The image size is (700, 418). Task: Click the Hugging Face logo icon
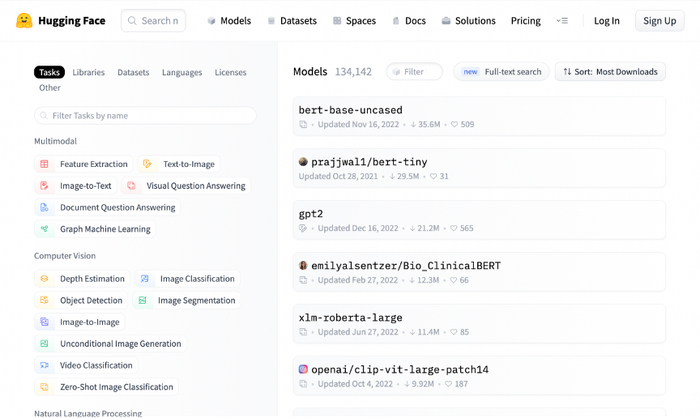[x=24, y=20]
